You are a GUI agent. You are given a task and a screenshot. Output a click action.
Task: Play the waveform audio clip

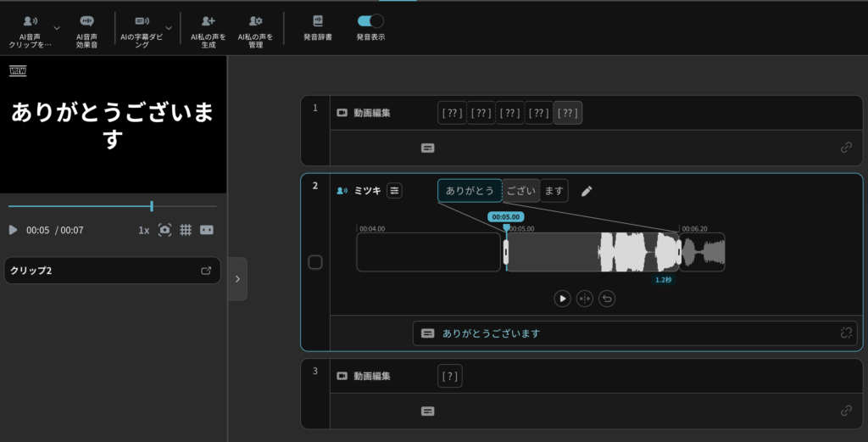pos(562,299)
